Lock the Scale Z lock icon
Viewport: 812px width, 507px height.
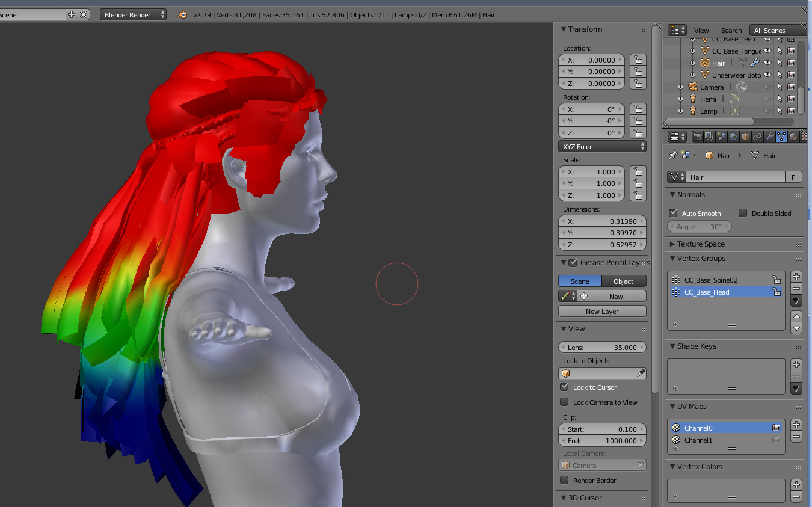pos(638,195)
